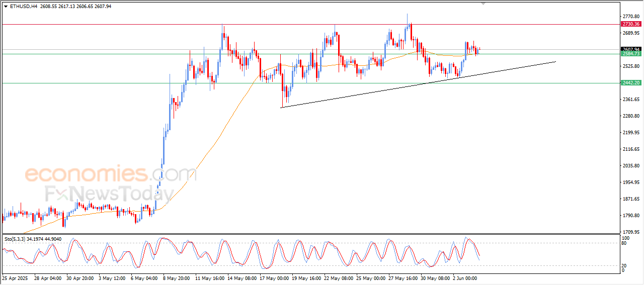The height and width of the screenshot is (285, 644).
Task: Click the 1871.65 price axis label
Action: click(630, 199)
